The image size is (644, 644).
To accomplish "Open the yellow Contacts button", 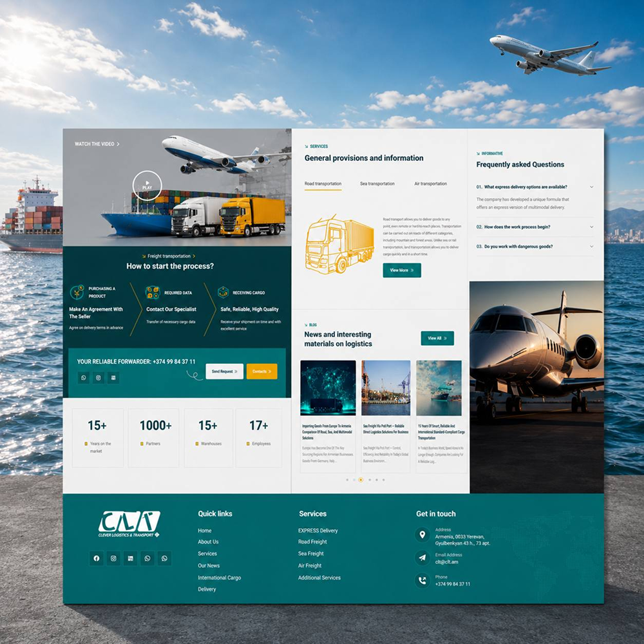I will pos(261,372).
